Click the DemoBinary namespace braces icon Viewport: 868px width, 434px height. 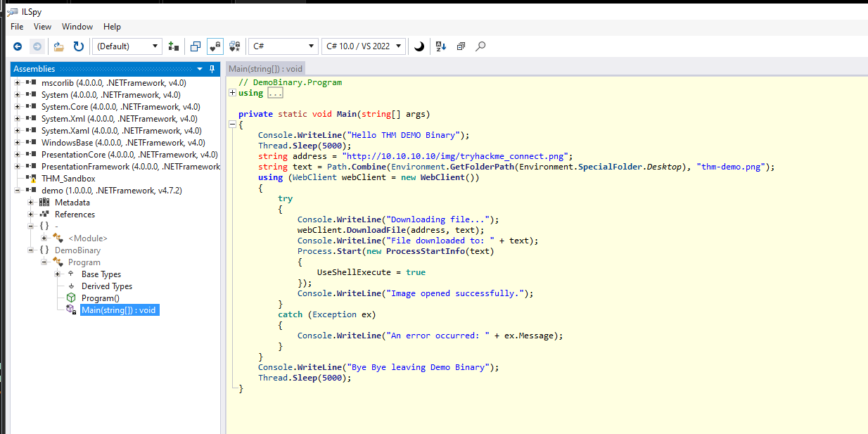45,250
